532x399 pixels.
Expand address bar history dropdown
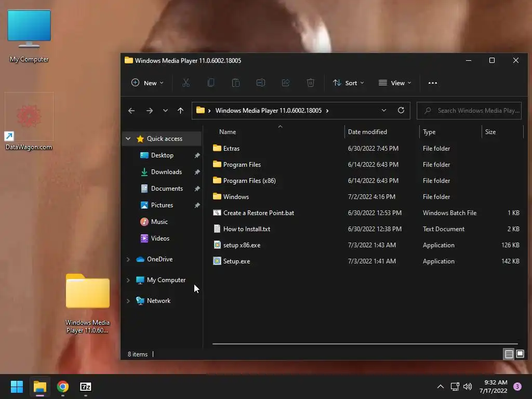[384, 110]
